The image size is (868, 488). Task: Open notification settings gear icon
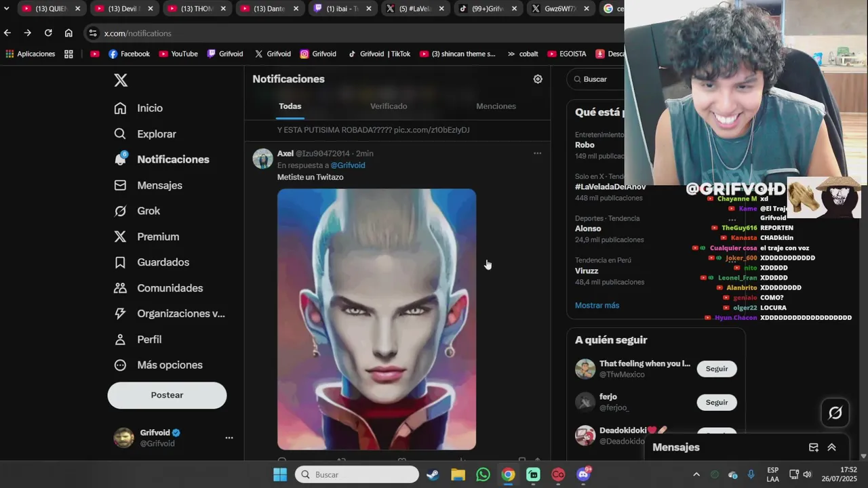click(538, 79)
